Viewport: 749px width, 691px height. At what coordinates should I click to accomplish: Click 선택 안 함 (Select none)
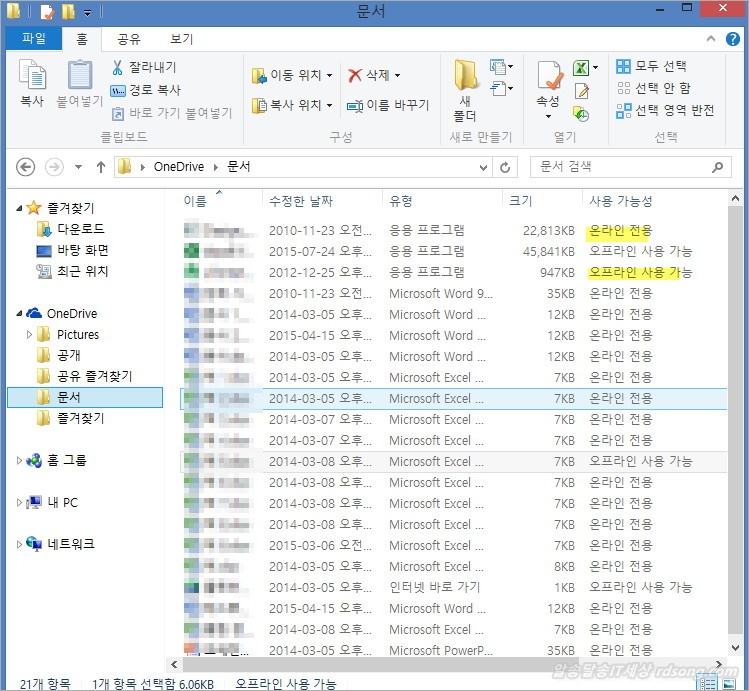pos(653,88)
